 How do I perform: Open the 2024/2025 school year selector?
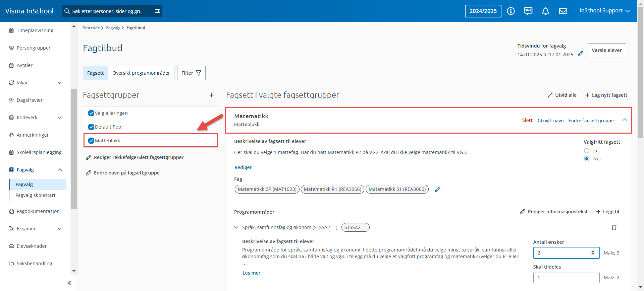tap(483, 11)
